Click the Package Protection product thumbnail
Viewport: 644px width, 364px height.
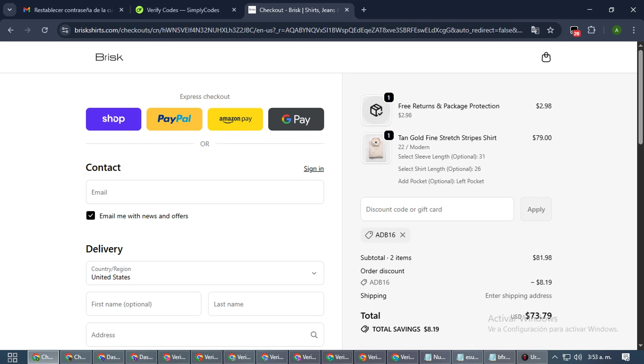[376, 110]
